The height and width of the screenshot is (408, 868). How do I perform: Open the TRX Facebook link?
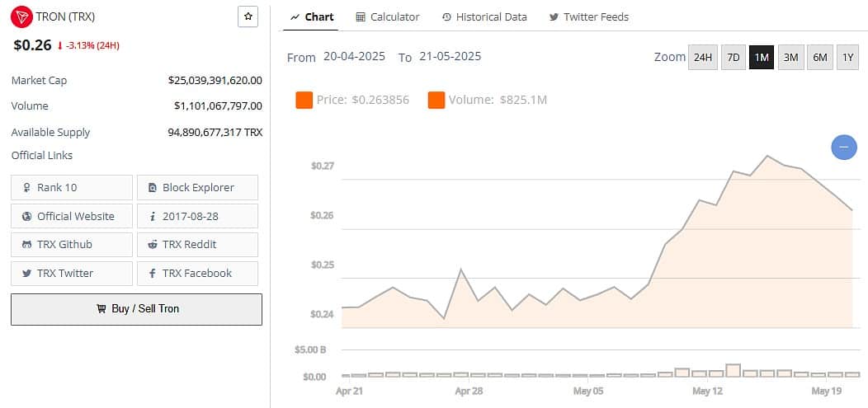coord(198,274)
